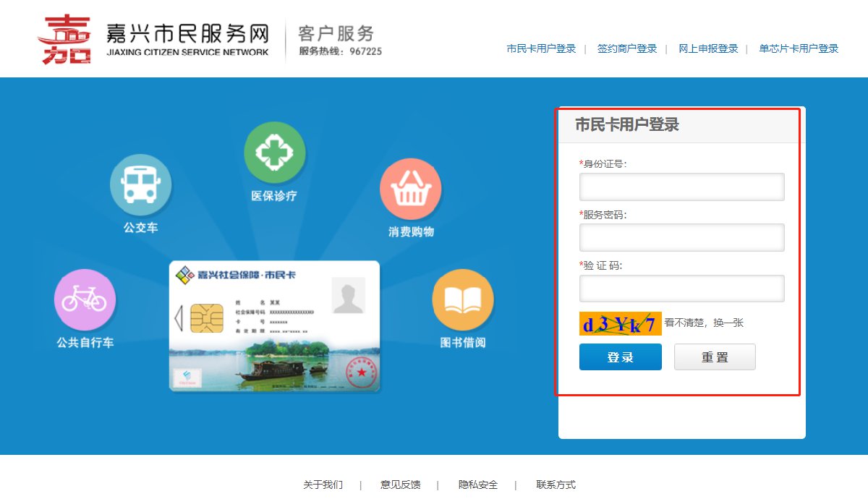Focus the 服务密码 password field
Screen dimensions: 868x499
tap(681, 237)
